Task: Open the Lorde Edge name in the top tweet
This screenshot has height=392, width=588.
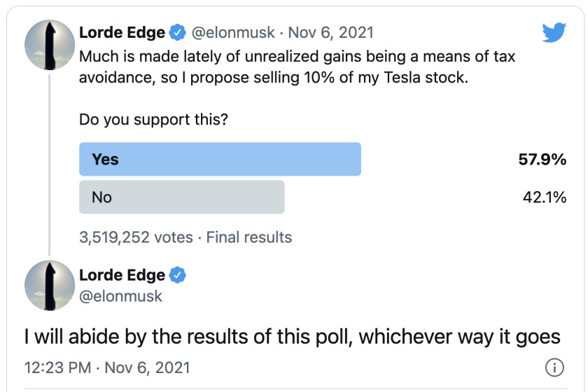Action: (x=122, y=32)
